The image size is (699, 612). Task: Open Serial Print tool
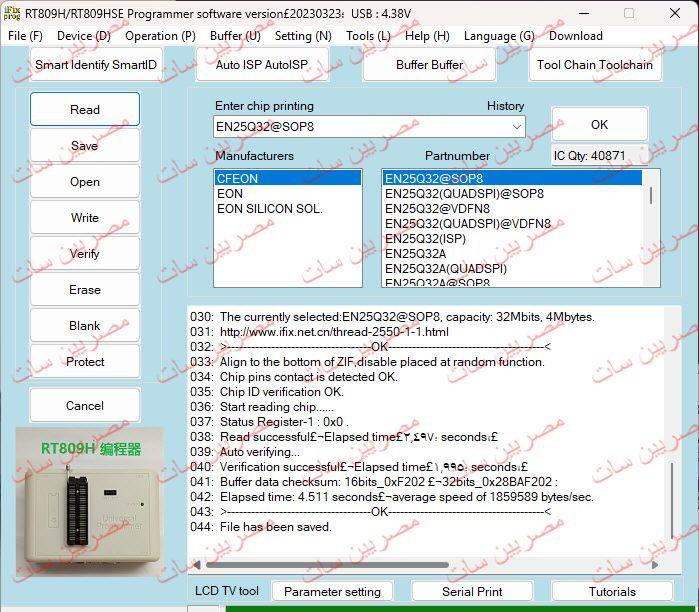coord(472,592)
